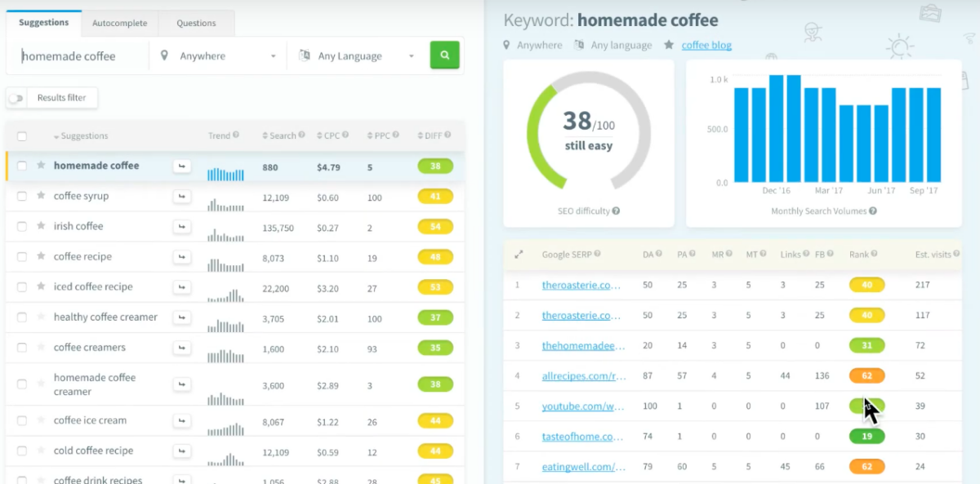Image resolution: width=980 pixels, height=484 pixels.
Task: Open the Monthly Search Volumes help icon
Action: (x=871, y=211)
